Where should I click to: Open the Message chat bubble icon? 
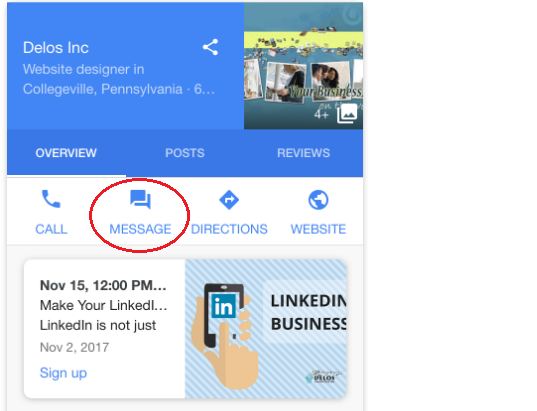[x=140, y=200]
